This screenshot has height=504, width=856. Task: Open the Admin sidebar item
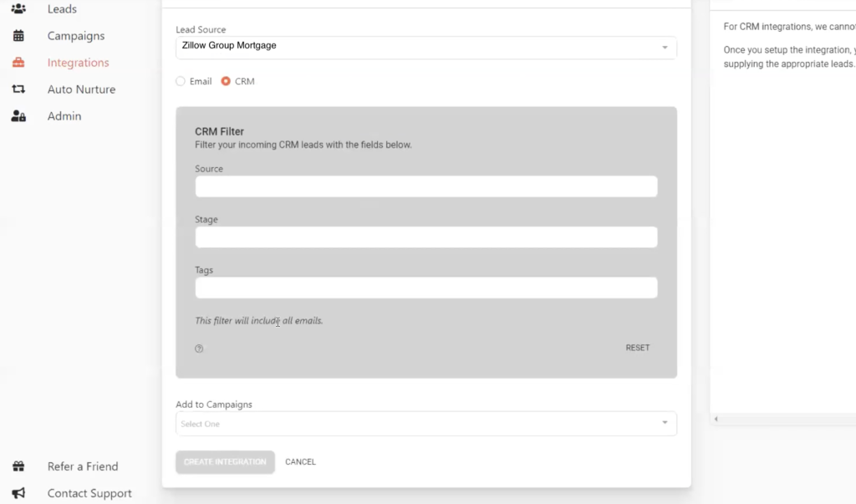pos(64,116)
